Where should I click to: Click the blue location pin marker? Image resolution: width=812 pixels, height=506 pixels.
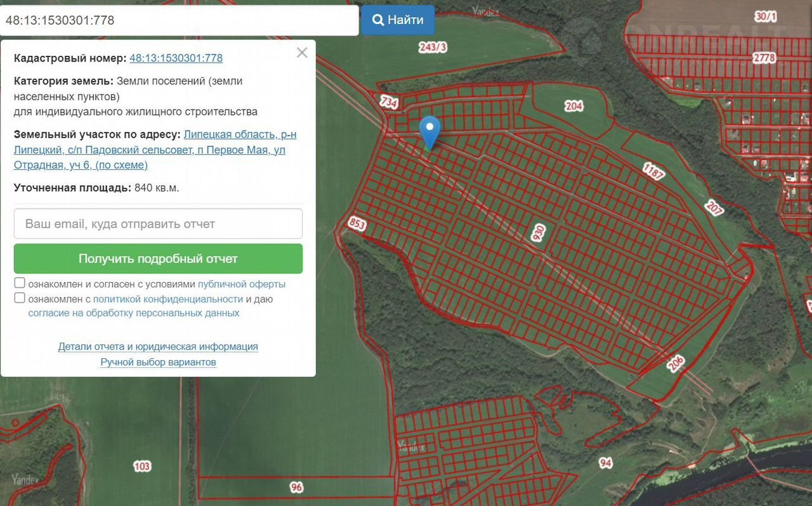(430, 129)
